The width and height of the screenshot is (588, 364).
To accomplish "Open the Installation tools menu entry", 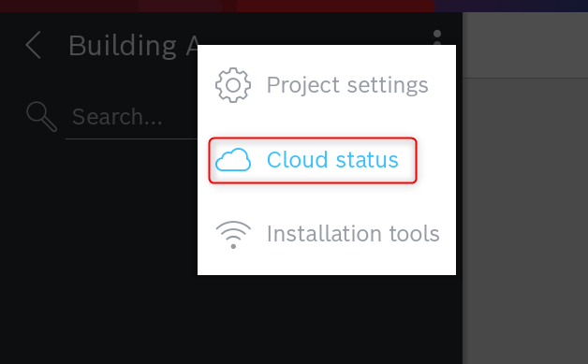I will [x=327, y=234].
